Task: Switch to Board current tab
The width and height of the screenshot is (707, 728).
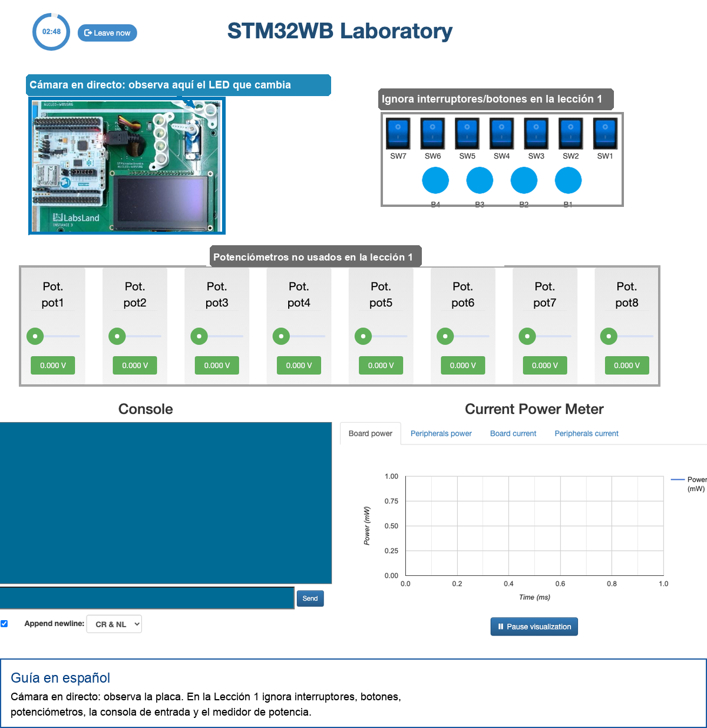Action: [x=513, y=433]
